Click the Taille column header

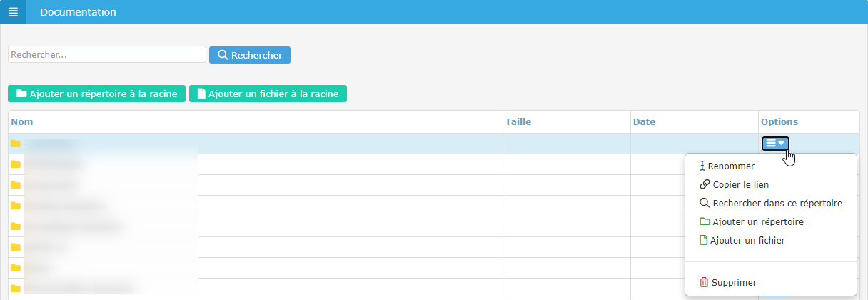518,122
